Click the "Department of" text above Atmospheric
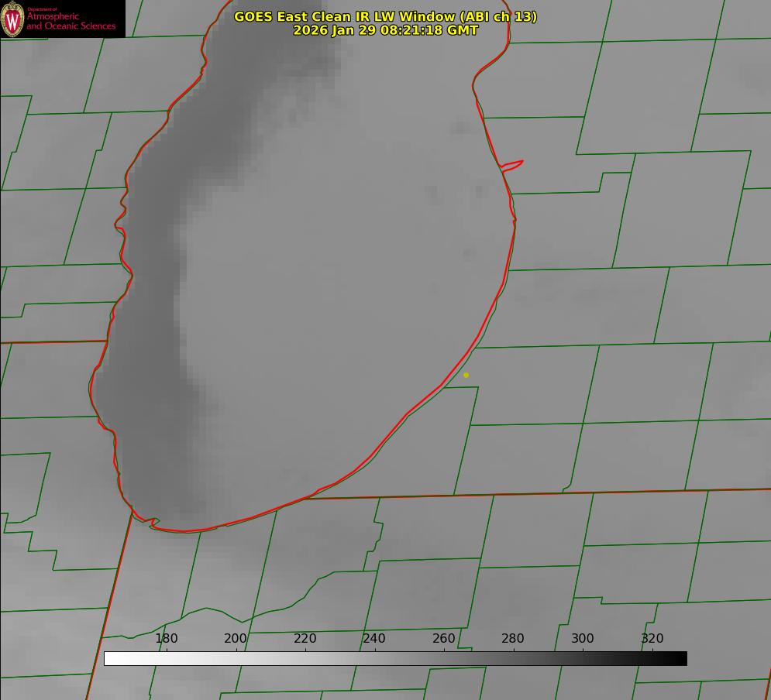This screenshot has height=700, width=771. [x=42, y=9]
